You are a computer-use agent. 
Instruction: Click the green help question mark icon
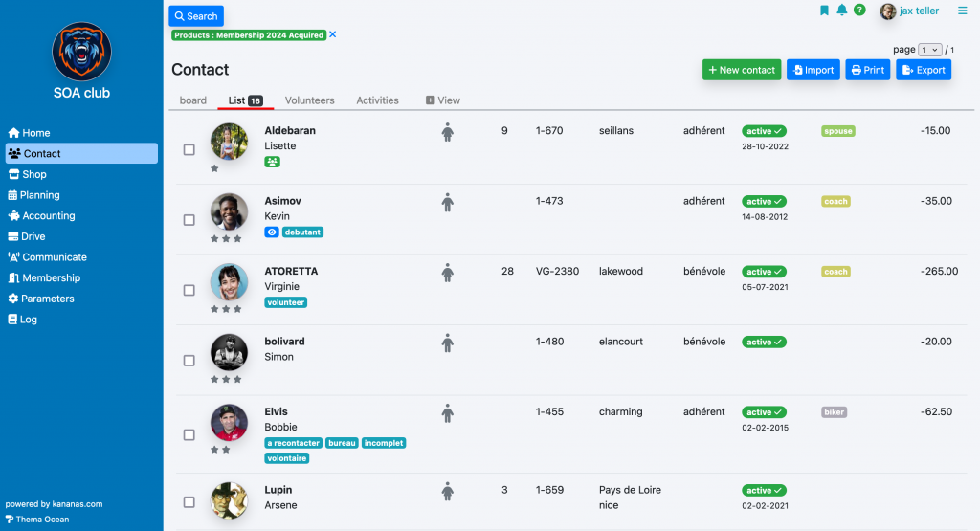click(859, 11)
